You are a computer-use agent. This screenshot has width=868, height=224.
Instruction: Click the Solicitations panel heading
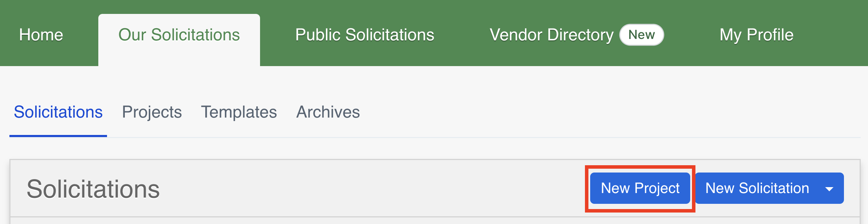[x=93, y=189]
